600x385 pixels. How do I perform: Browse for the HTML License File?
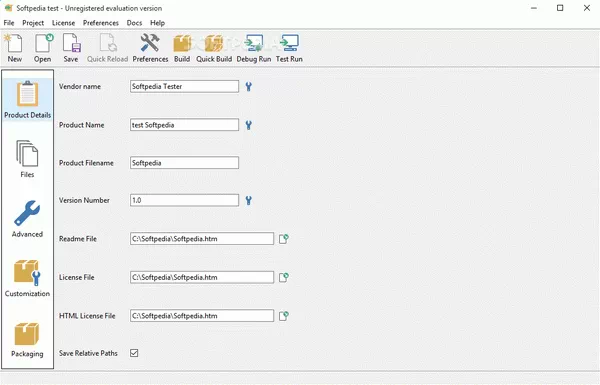[284, 316]
